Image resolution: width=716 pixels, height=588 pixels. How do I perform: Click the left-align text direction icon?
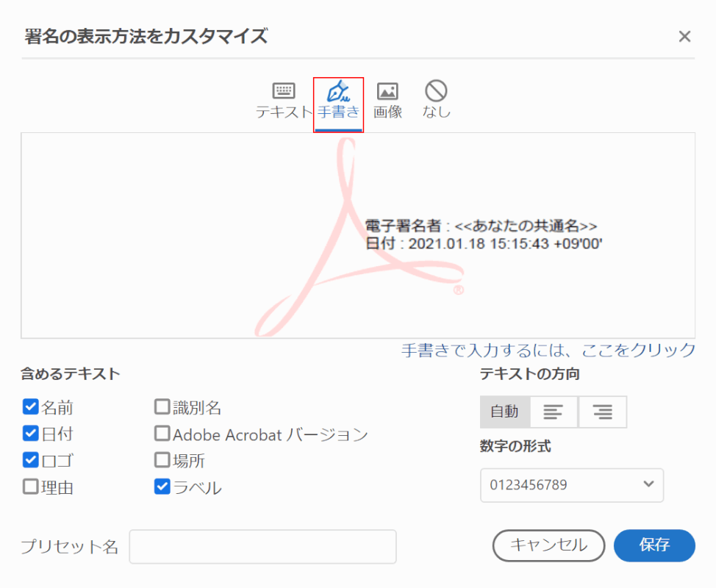[554, 412]
